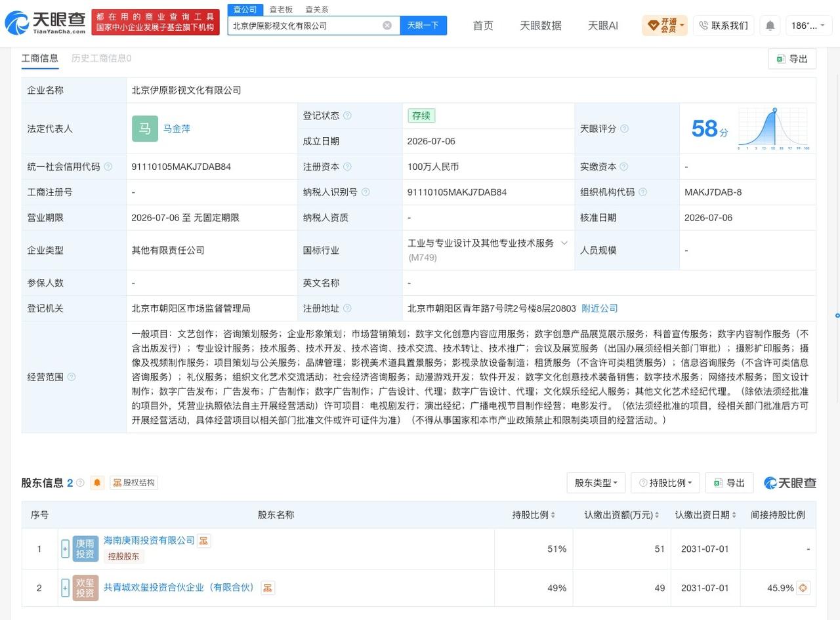
Task: Expand the 国标行业 industry chevron
Action: (564, 243)
